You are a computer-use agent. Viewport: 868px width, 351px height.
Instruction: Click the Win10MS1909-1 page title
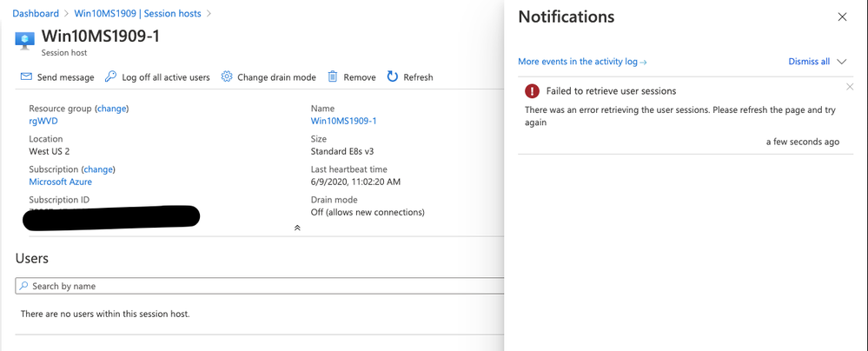pos(101,36)
